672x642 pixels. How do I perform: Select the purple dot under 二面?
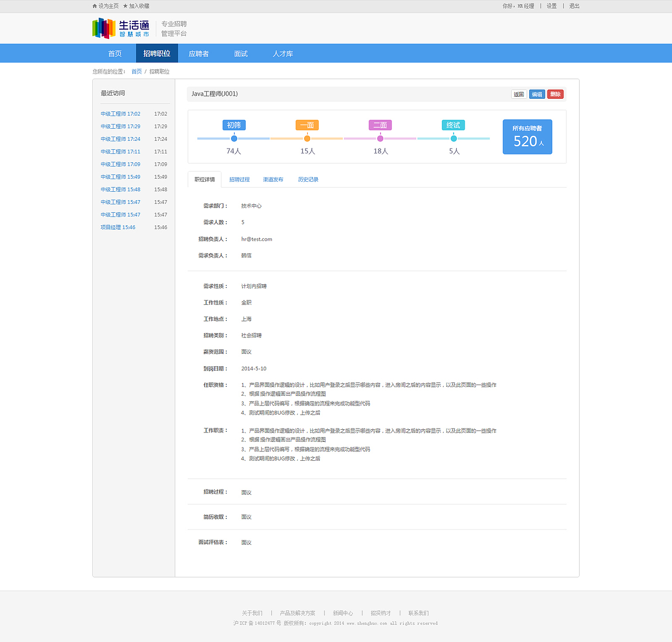pyautogui.click(x=380, y=139)
